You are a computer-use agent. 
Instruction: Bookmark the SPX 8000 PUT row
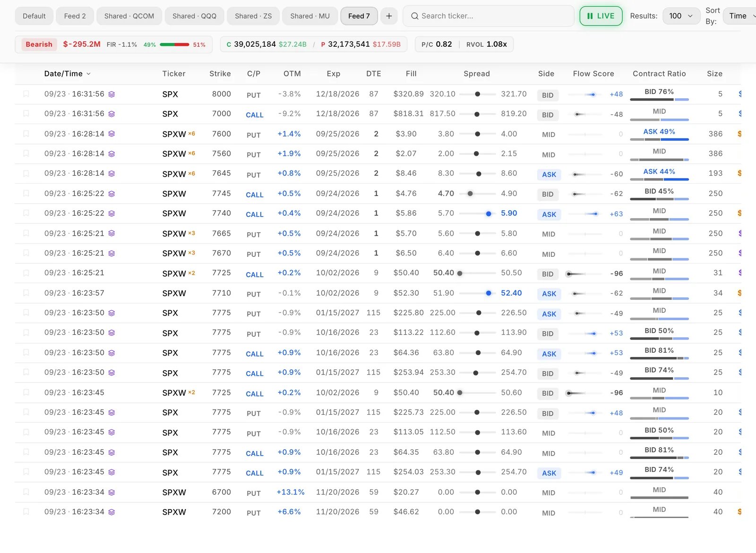click(26, 94)
